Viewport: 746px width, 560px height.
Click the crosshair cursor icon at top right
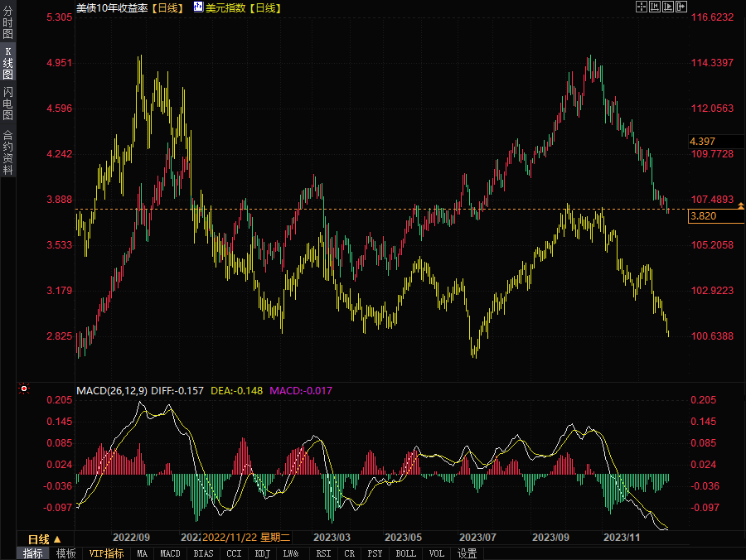tap(641, 7)
